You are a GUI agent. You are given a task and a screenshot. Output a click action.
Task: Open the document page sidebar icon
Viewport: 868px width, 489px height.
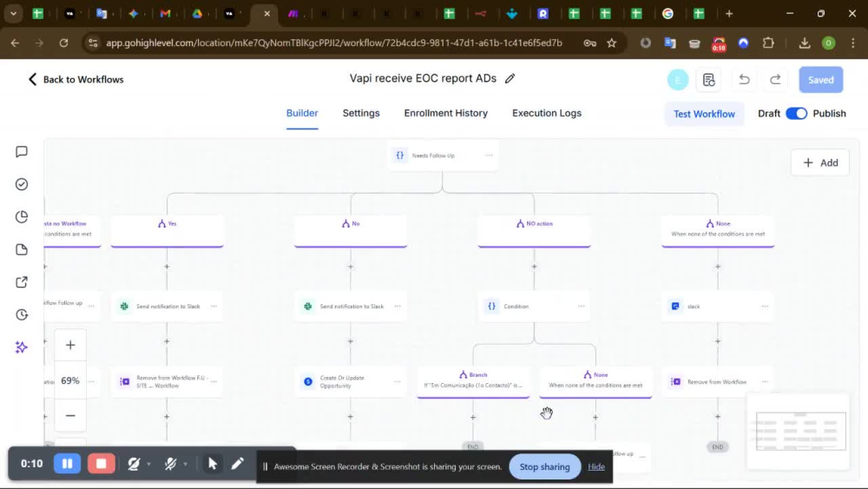(22, 250)
